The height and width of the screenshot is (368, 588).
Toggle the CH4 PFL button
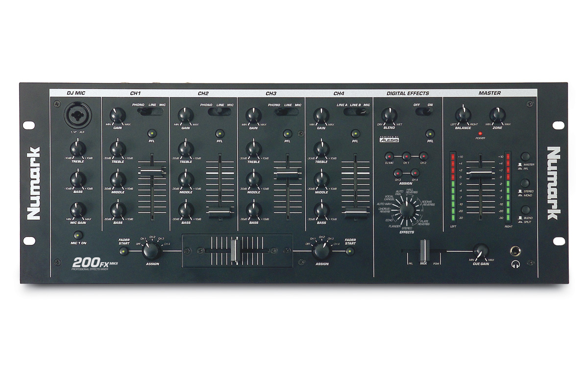point(355,133)
